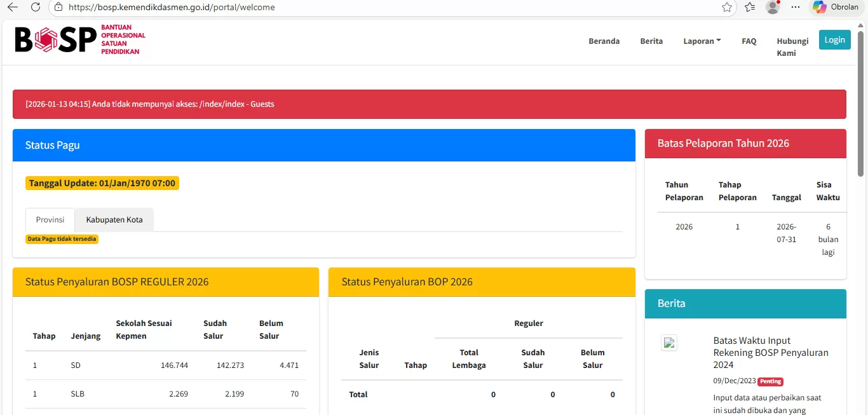Viewport: 868px width, 415px height.
Task: Open the browser profile avatar
Action: pos(773,7)
